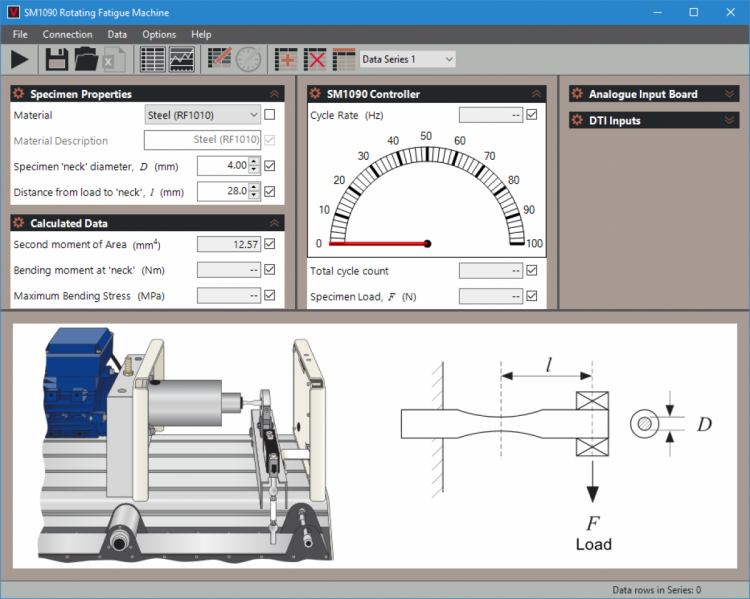This screenshot has height=599, width=750.
Task: Minimize the application window
Action: coord(658,12)
